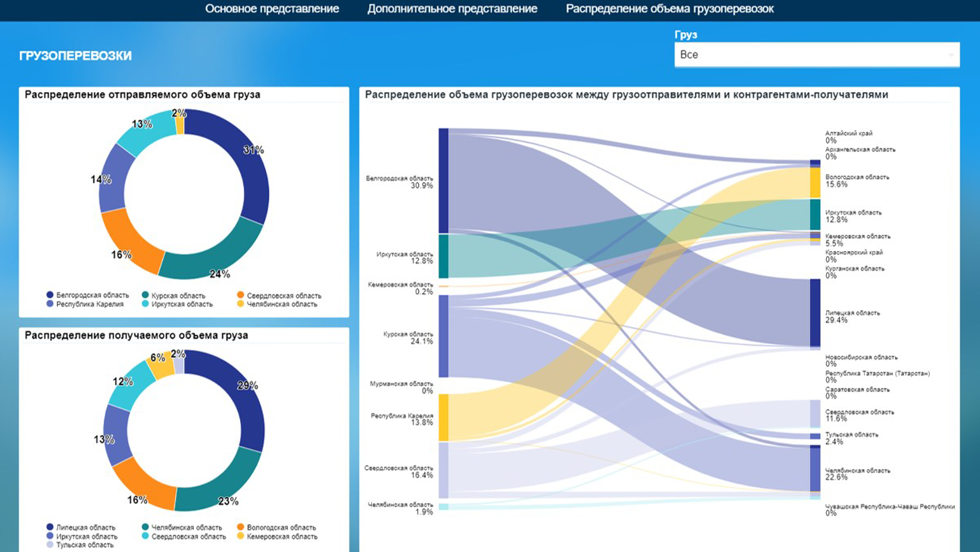Click Белгородская область 30.9% Sankey node
The image size is (980, 552).
click(x=443, y=181)
